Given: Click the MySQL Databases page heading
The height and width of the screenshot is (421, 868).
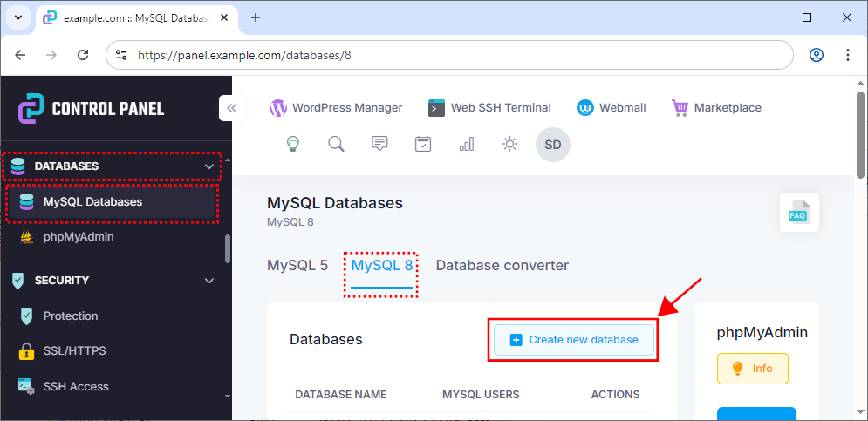Looking at the screenshot, I should (x=334, y=203).
